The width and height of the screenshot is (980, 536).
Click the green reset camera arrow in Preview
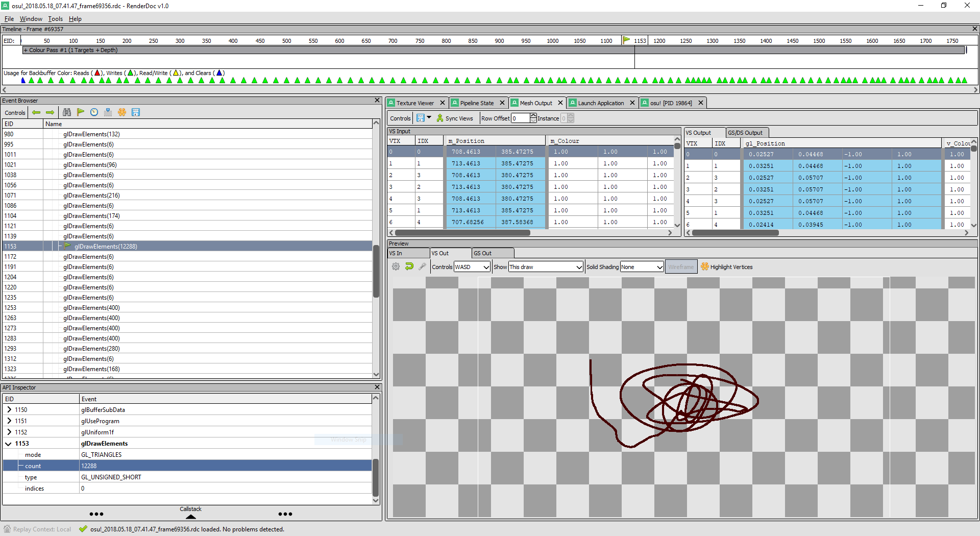[x=409, y=266]
